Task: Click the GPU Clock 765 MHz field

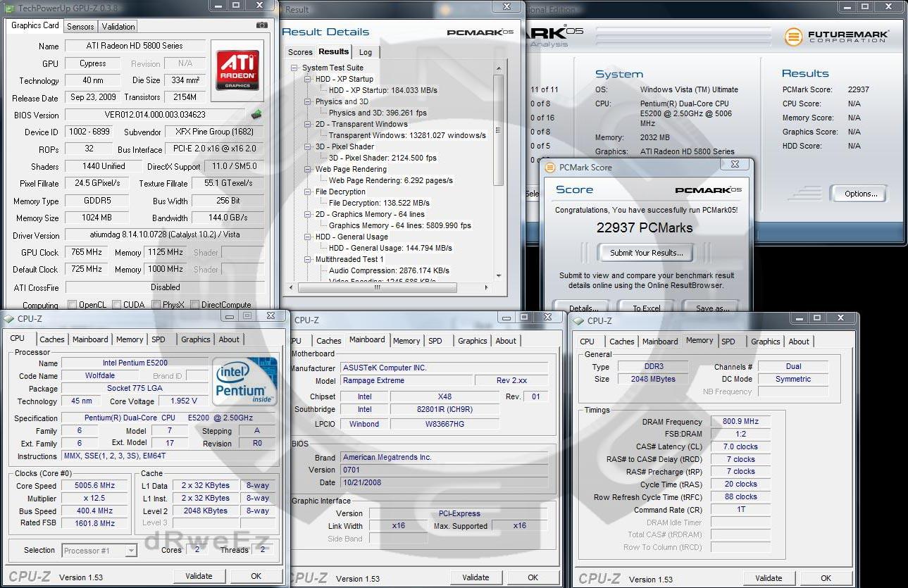Action: coord(87,252)
